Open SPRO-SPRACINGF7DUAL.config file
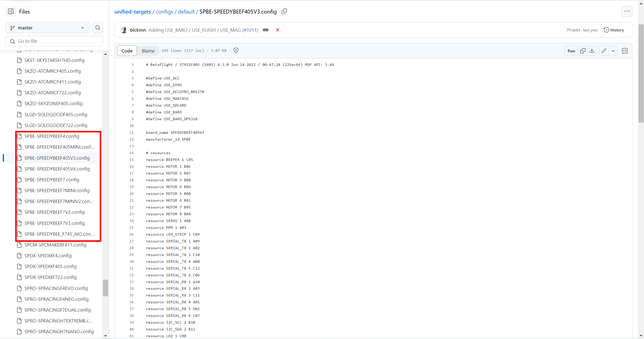Image resolution: width=644 pixels, height=339 pixels. click(x=58, y=310)
